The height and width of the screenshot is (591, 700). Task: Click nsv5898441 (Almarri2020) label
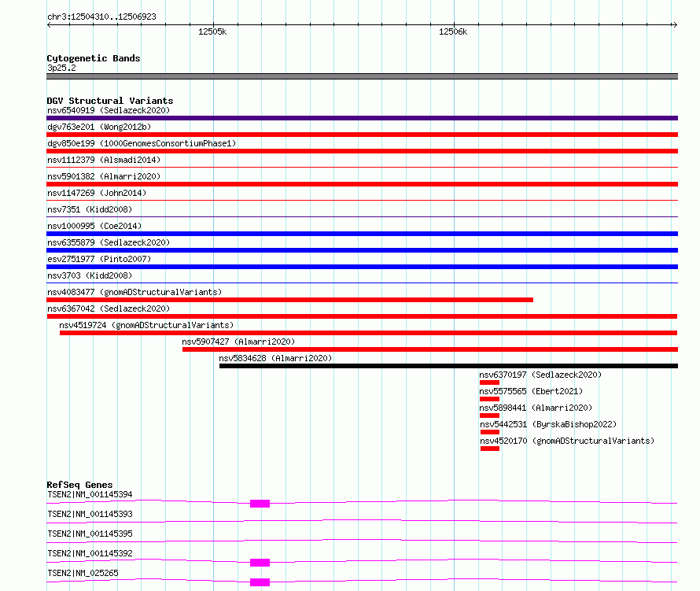click(x=536, y=408)
